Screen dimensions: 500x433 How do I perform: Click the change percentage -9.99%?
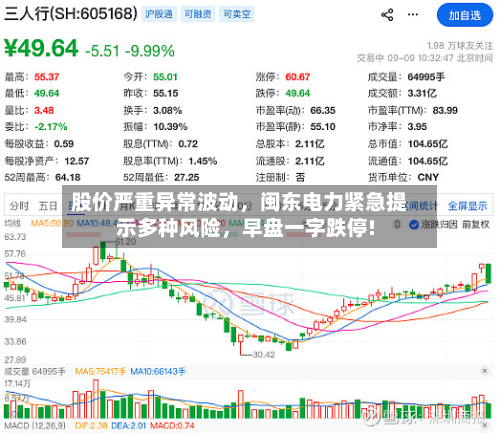(x=150, y=51)
